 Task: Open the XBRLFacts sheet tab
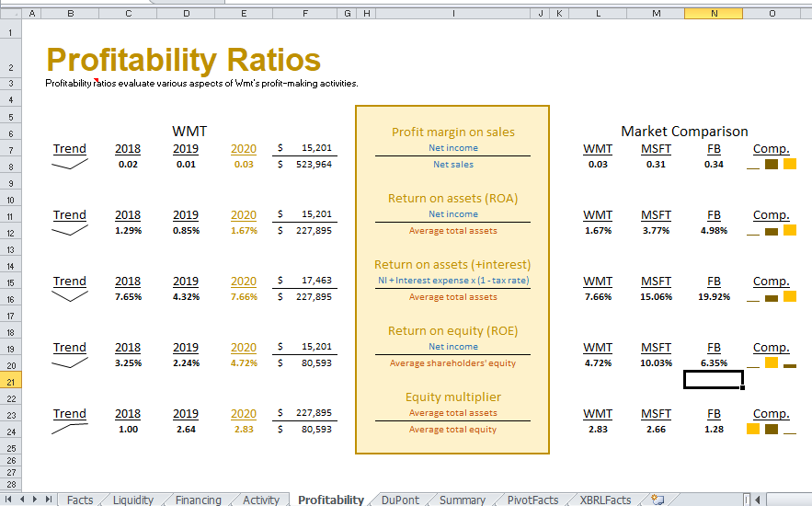(x=605, y=500)
